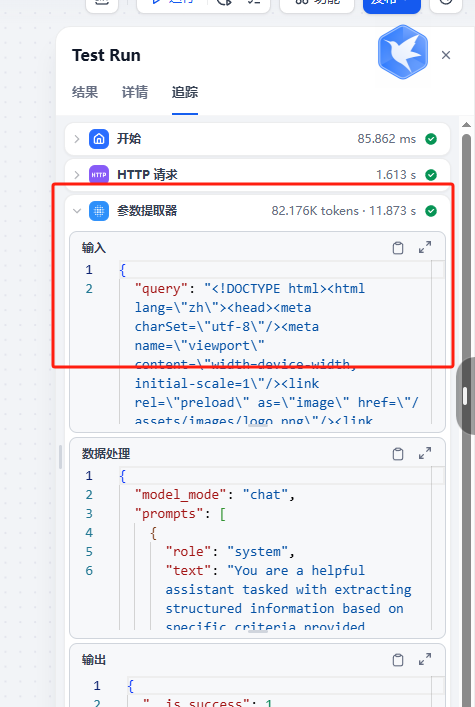
Task: Click the 85.862 ms duration
Action: (387, 139)
